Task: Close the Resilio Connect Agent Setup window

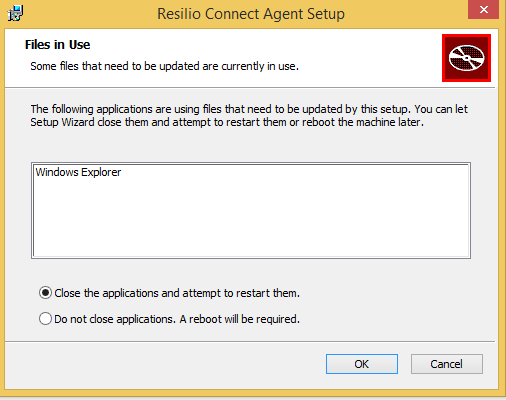Action: pos(483,10)
